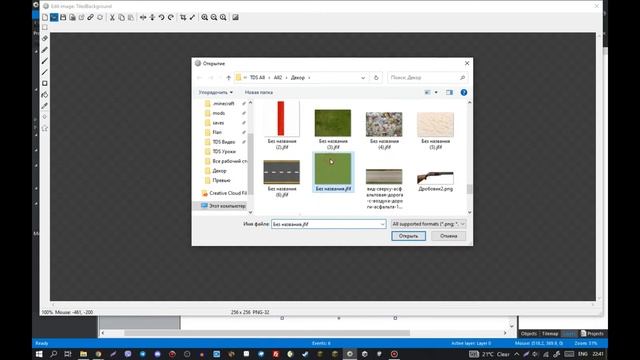Click the Crop icon in editor toolbar

coord(183,18)
